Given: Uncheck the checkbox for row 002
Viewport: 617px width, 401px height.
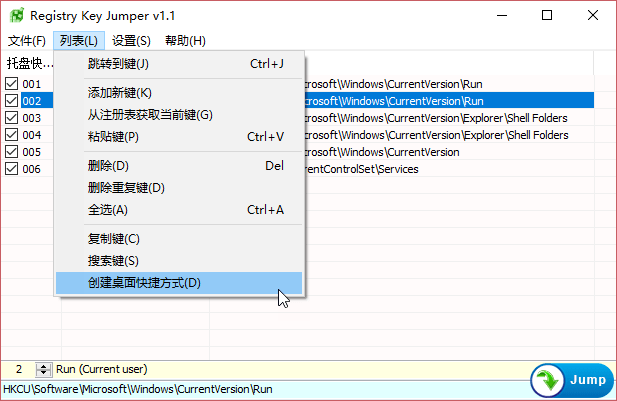Looking at the screenshot, I should tap(11, 100).
